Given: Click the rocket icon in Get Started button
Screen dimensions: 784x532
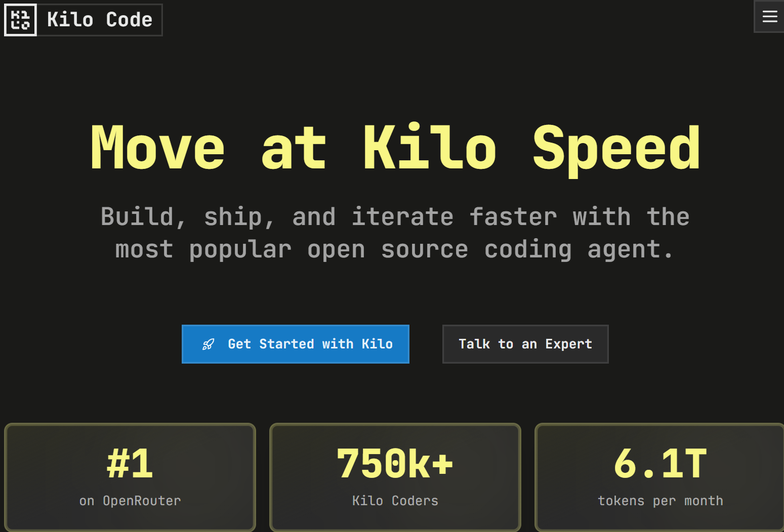Looking at the screenshot, I should pos(208,344).
